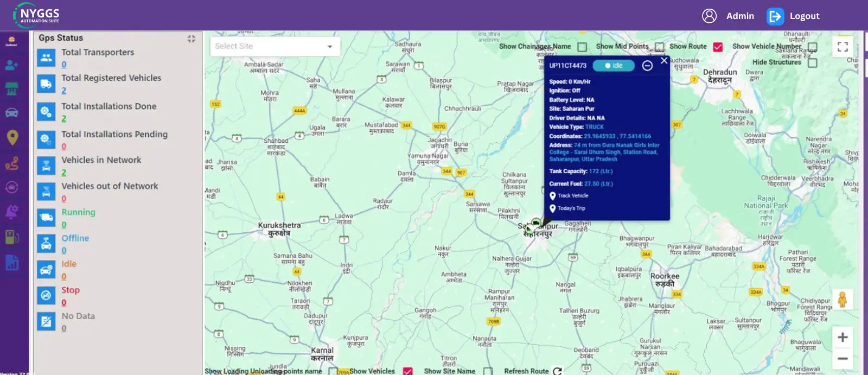The width and height of the screenshot is (868, 375).
Task: Open Street View pegman
Action: pyautogui.click(x=843, y=300)
